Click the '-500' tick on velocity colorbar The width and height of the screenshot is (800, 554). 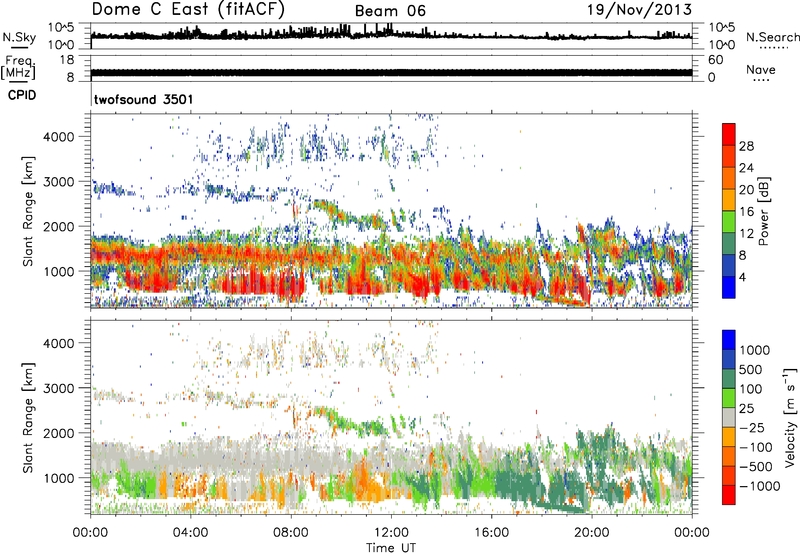point(756,466)
